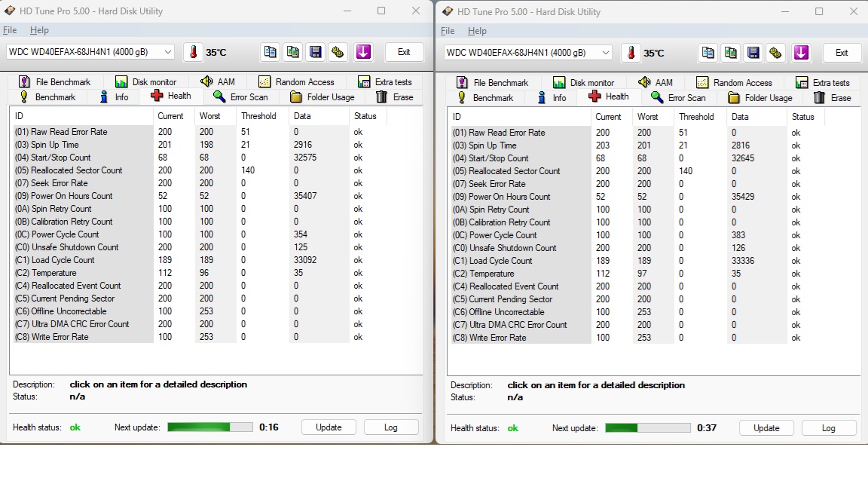Open Folder Usage tab in left window

pyautogui.click(x=322, y=97)
